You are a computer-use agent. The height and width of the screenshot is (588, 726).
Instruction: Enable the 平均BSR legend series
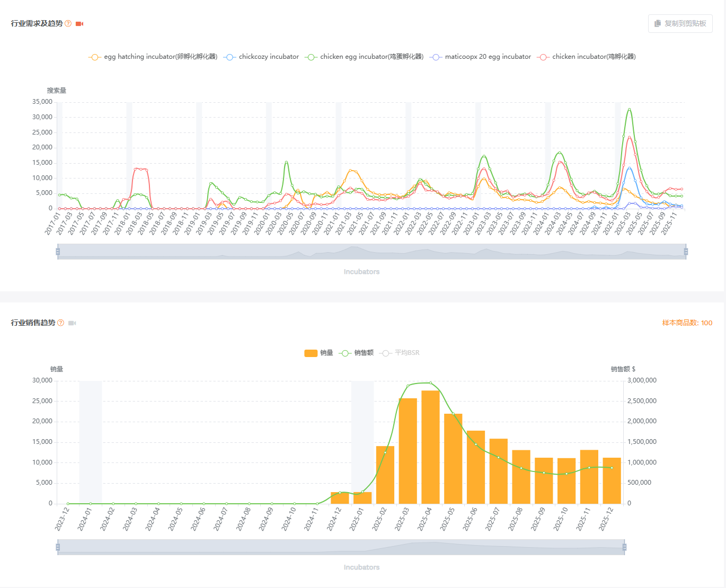400,353
